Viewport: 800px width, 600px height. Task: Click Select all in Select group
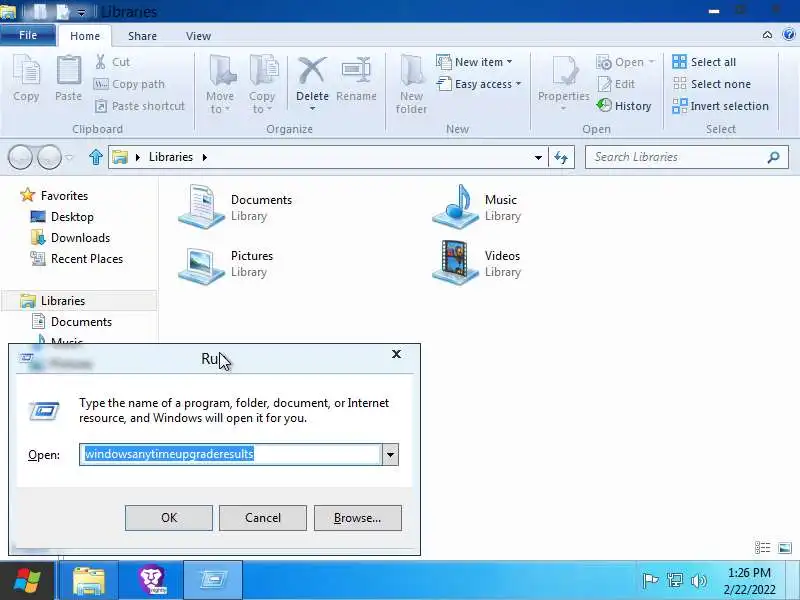coord(704,62)
